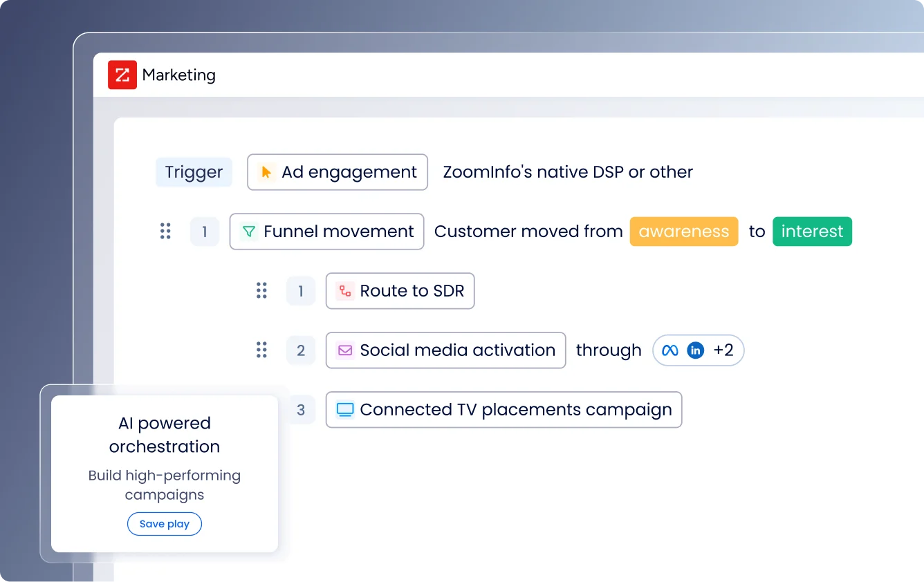Open the Ad engagement trigger step

[337, 171]
